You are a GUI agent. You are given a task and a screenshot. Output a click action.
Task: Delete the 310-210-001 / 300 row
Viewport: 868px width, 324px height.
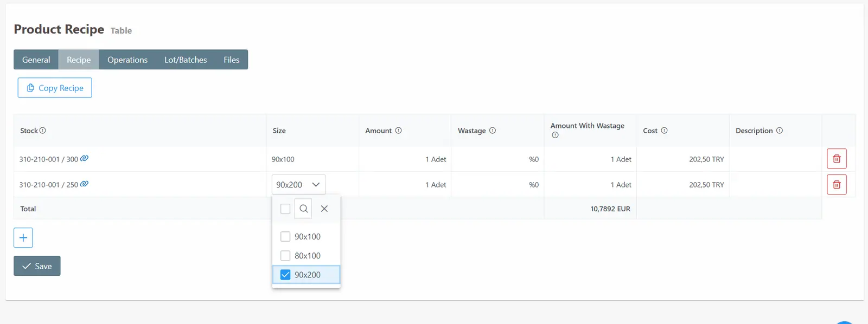click(837, 159)
